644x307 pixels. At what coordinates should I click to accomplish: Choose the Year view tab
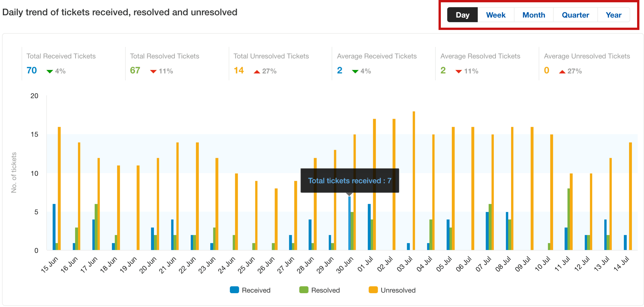point(613,15)
